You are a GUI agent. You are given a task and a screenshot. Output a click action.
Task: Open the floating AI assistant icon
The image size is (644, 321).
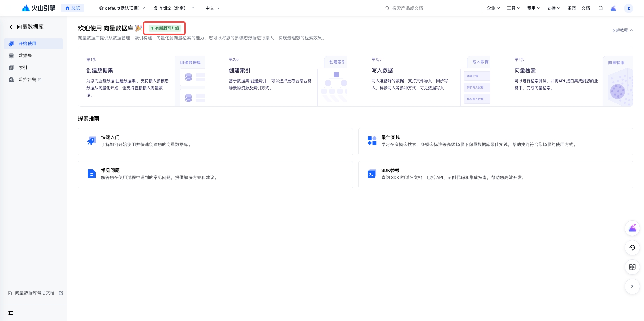tap(632, 228)
